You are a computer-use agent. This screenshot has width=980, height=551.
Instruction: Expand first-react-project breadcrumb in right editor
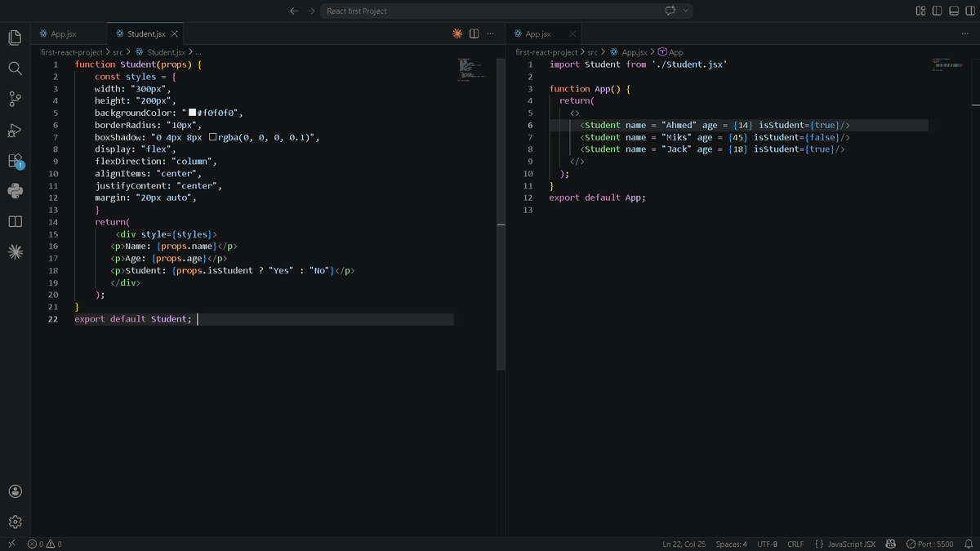click(546, 52)
